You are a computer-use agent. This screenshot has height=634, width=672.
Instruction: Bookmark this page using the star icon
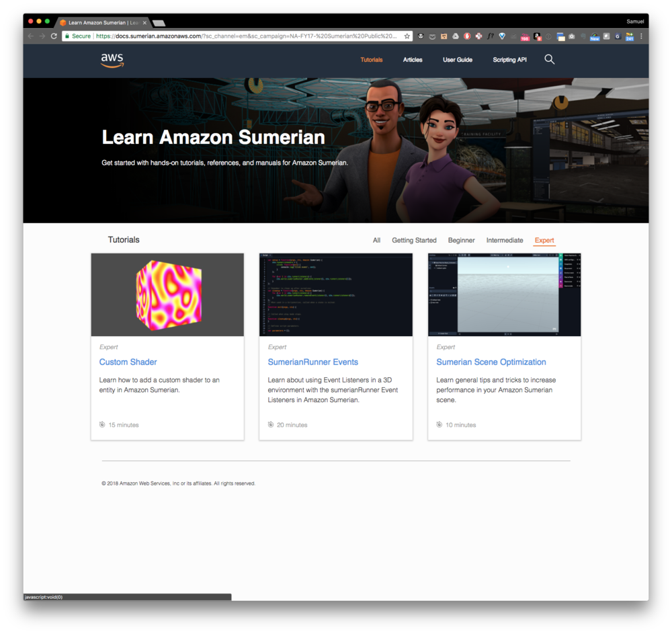[x=407, y=36]
